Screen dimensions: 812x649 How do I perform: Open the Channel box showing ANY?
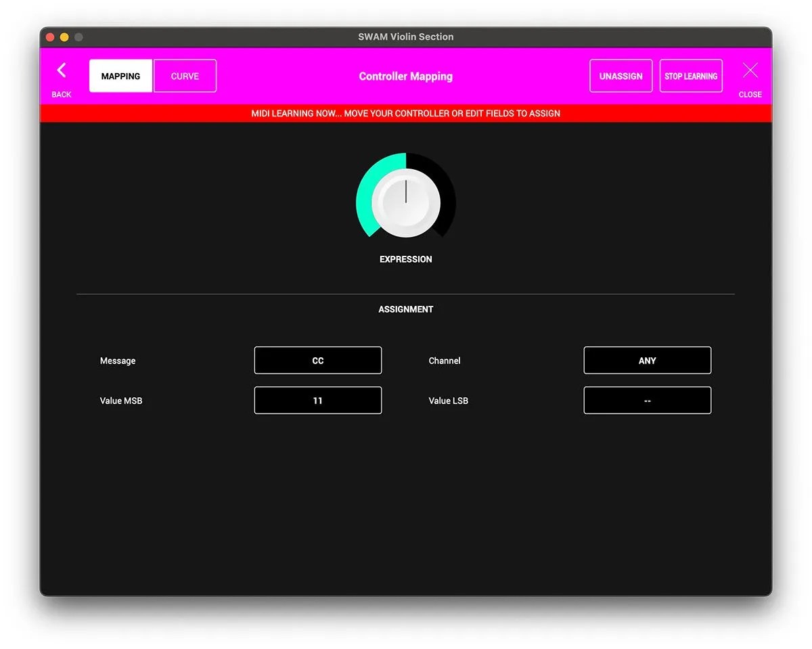tap(648, 360)
